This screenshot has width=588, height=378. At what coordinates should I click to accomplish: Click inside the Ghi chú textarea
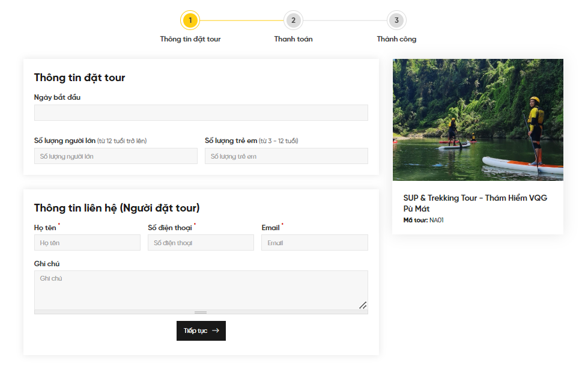pos(201,290)
